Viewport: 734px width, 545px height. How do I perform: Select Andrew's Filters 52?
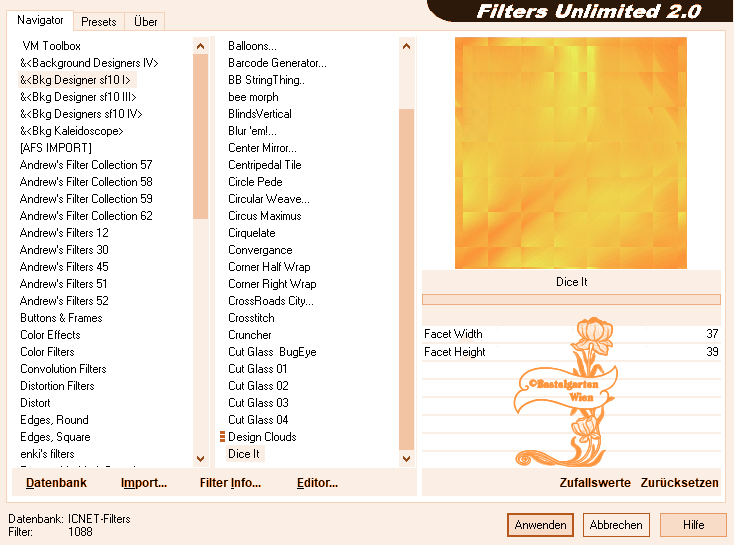pyautogui.click(x=64, y=301)
